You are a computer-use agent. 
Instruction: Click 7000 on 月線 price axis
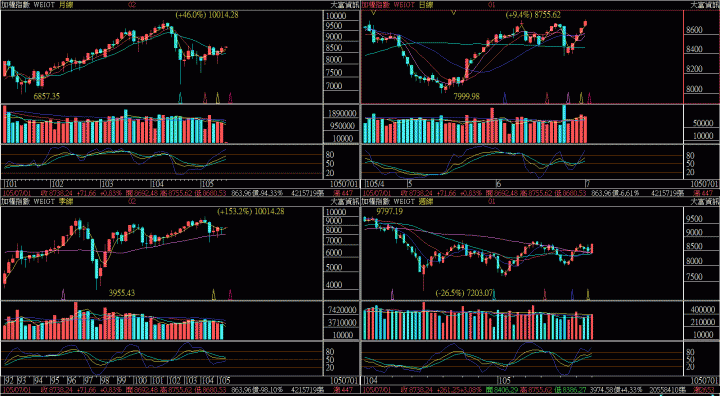pos(335,86)
